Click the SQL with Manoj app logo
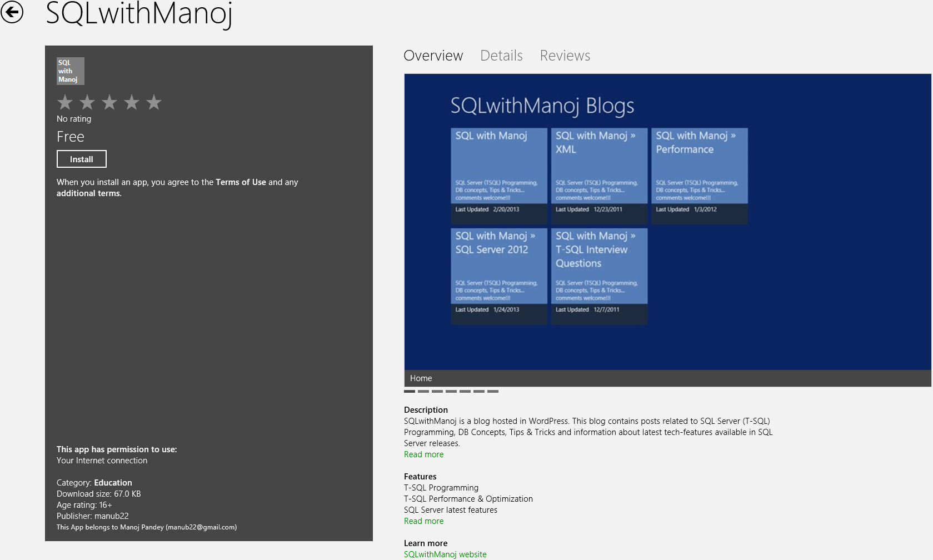933x560 pixels. click(71, 71)
